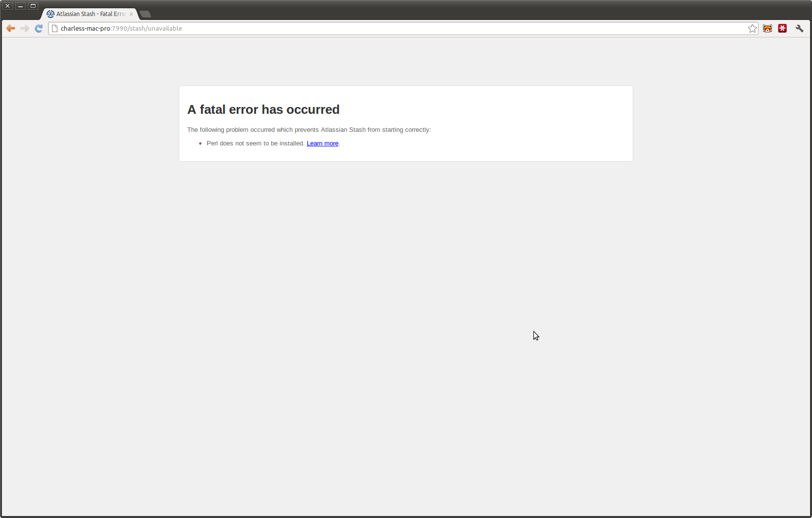Open the red panda extension icon
Viewport: 812px width, 518px height.
pyautogui.click(x=767, y=28)
